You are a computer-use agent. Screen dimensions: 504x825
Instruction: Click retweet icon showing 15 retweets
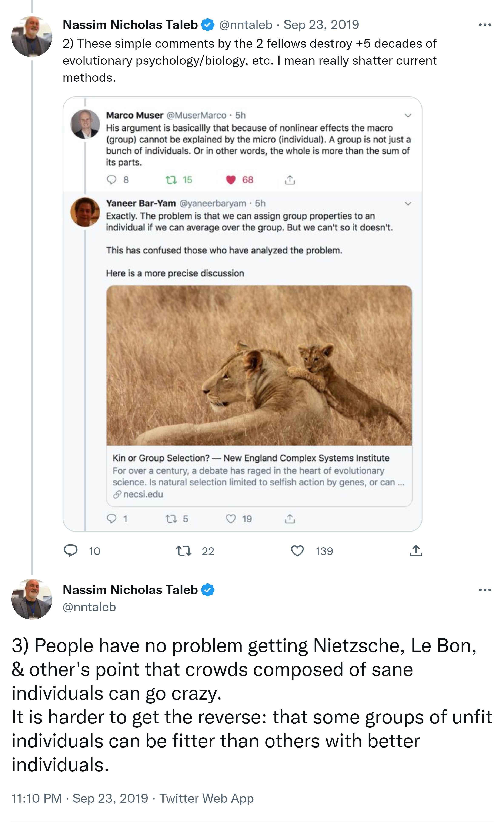pos(171,180)
